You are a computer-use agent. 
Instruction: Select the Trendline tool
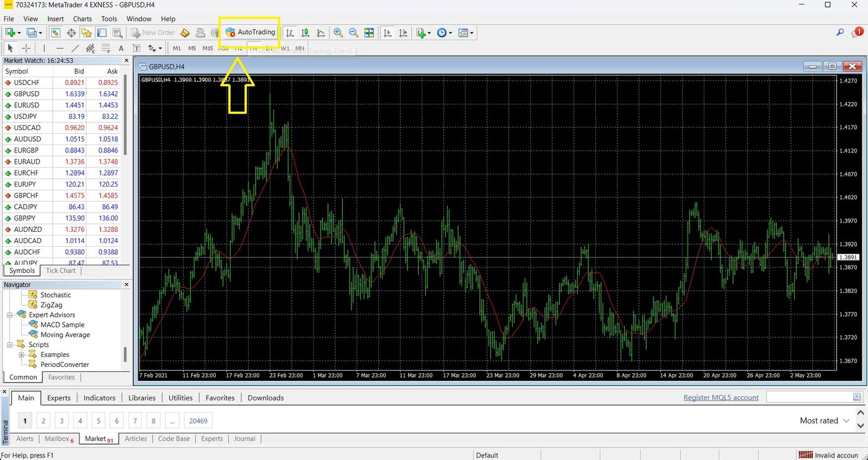[x=75, y=48]
